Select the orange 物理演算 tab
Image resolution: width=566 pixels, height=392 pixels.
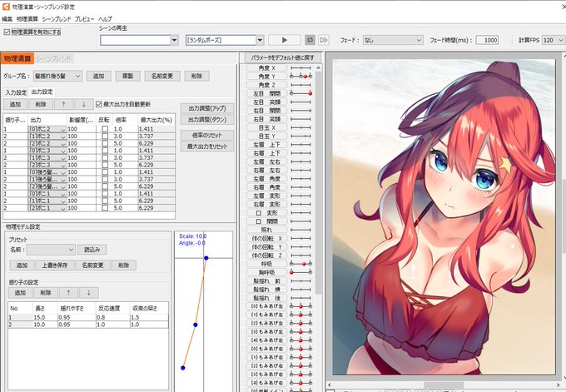[x=17, y=58]
